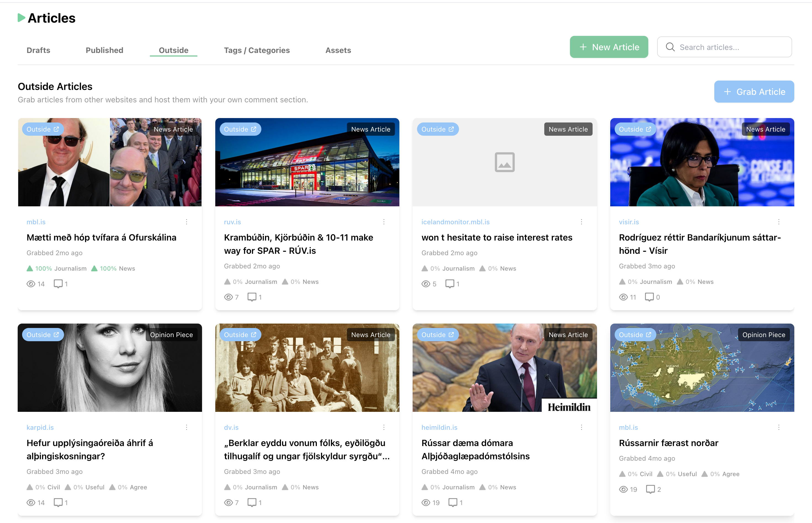Click the eye views icon under the SPAR article
812x523 pixels.
point(228,297)
